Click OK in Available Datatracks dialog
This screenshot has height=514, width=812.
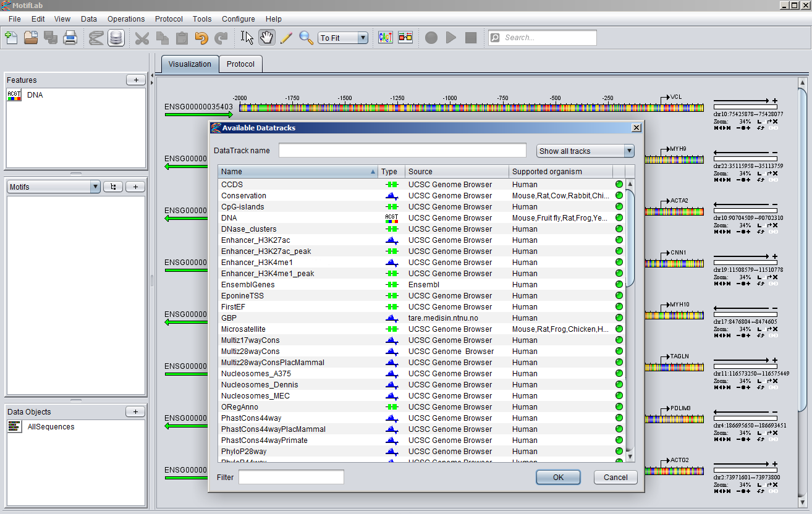pyautogui.click(x=558, y=477)
